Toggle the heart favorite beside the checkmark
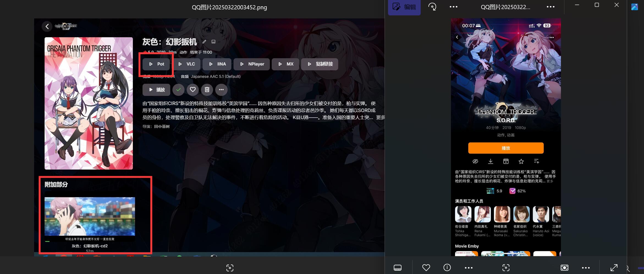 point(193,90)
